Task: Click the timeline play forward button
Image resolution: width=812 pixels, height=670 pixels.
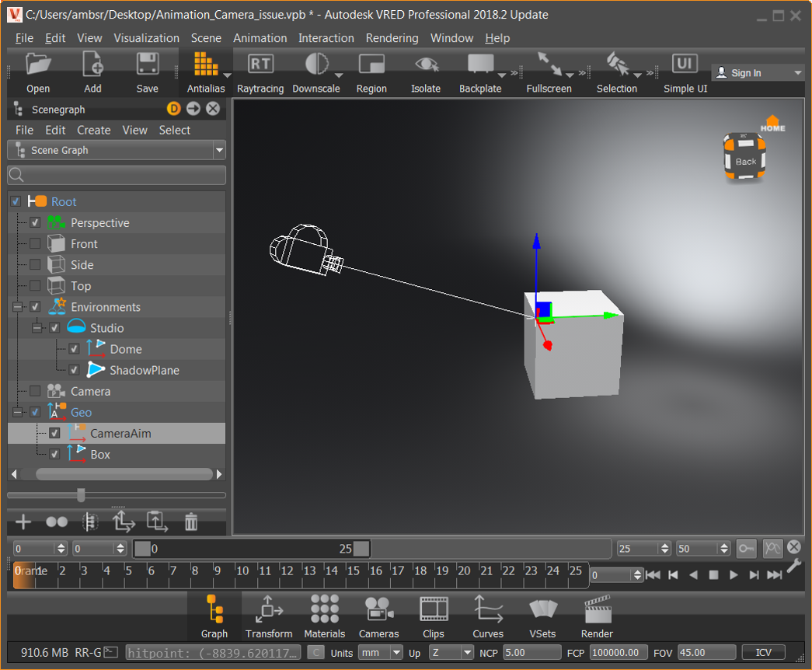Action: tap(734, 574)
